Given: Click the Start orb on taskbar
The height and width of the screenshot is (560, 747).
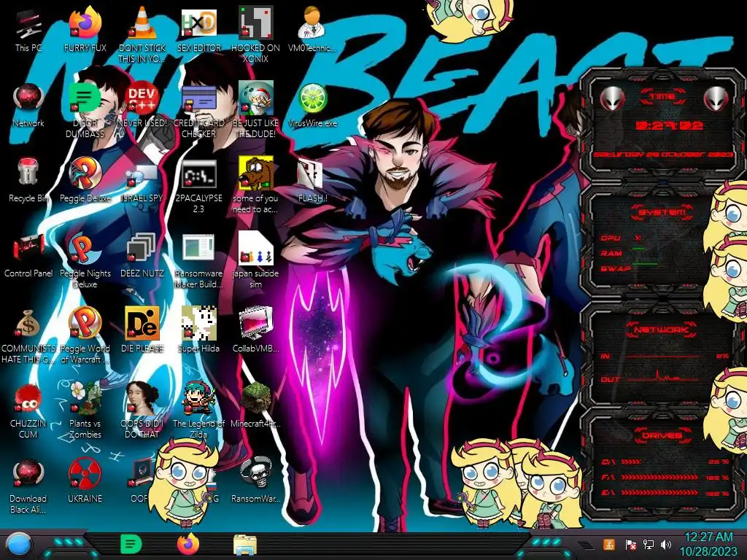Looking at the screenshot, I should (18, 544).
